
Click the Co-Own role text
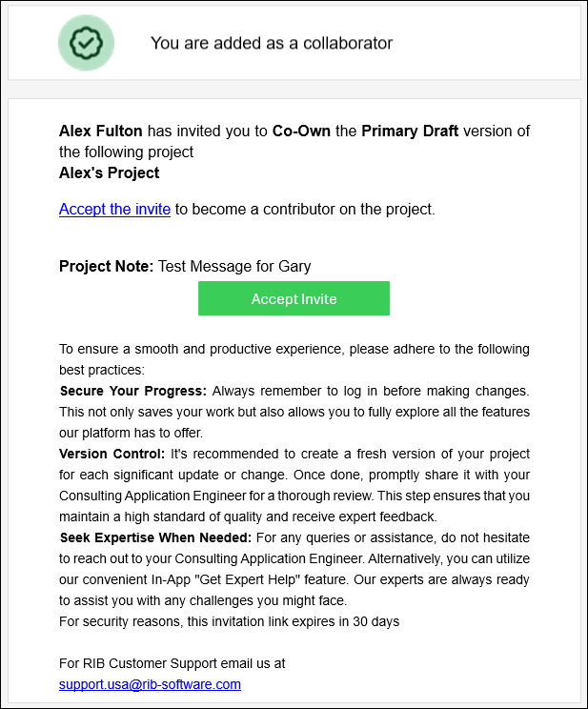pos(301,132)
